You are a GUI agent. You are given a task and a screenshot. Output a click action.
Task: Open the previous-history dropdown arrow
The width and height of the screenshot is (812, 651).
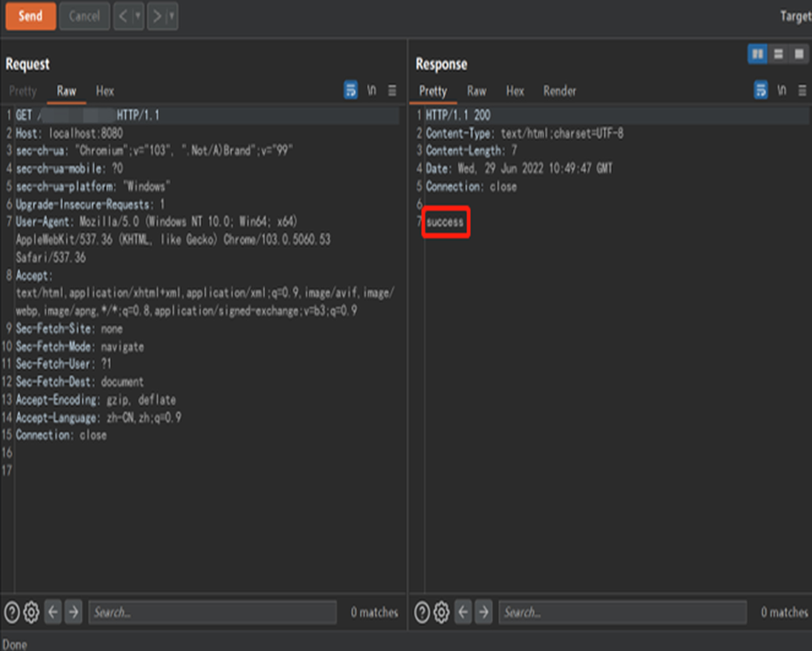coord(138,16)
